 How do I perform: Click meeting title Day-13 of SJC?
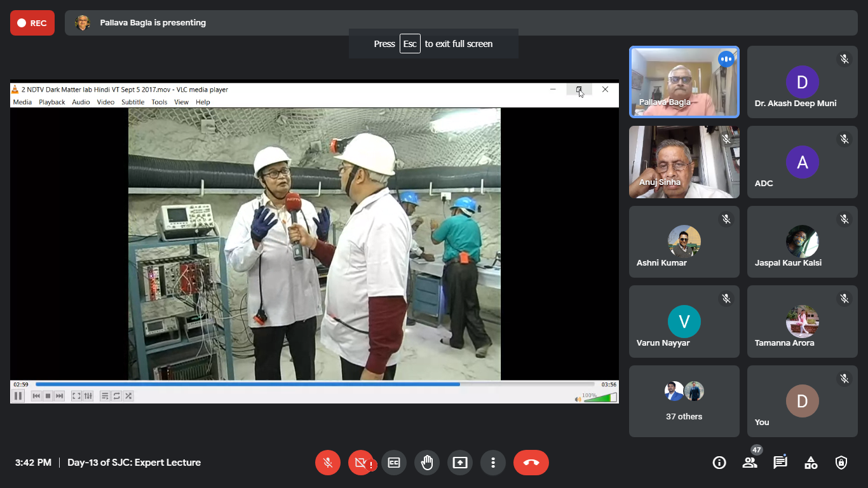tap(134, 463)
